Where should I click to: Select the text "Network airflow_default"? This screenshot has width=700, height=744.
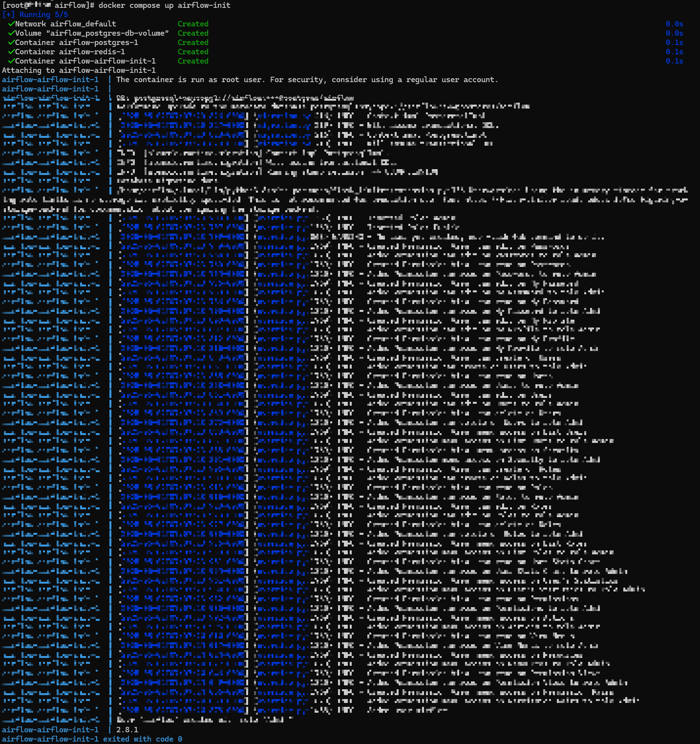pos(65,23)
